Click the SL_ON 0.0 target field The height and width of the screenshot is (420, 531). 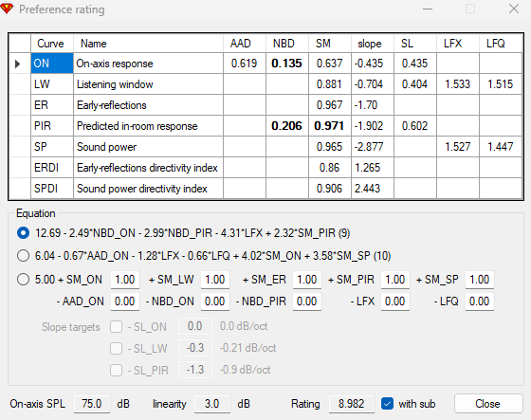point(195,326)
